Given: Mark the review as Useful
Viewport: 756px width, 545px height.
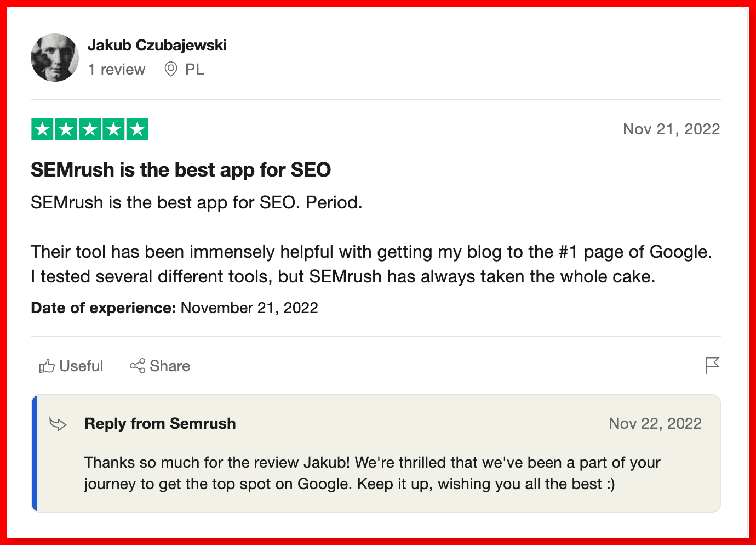Looking at the screenshot, I should (x=71, y=366).
